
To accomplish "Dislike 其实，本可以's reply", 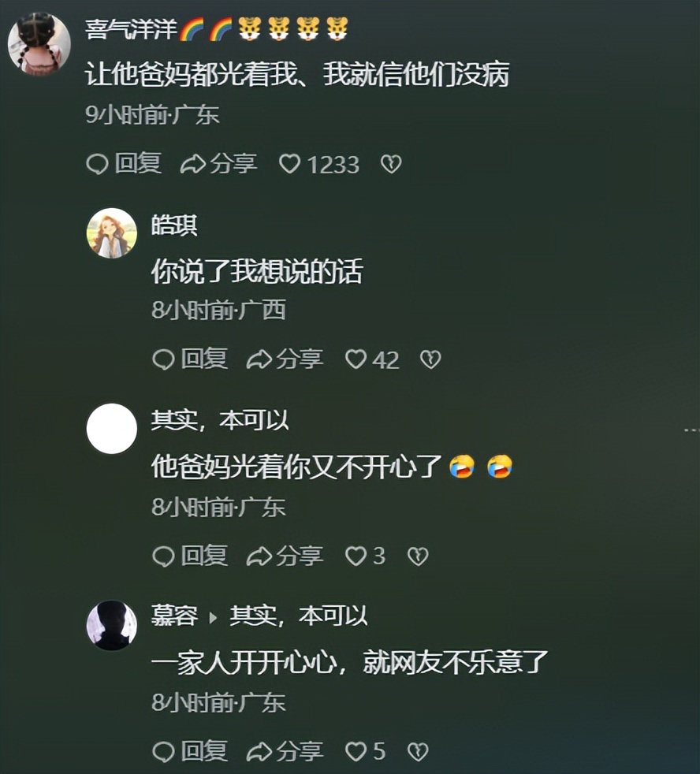I will tap(418, 556).
